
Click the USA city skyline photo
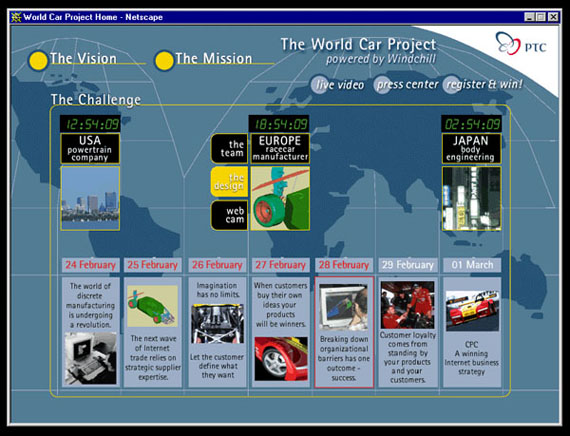(x=90, y=199)
